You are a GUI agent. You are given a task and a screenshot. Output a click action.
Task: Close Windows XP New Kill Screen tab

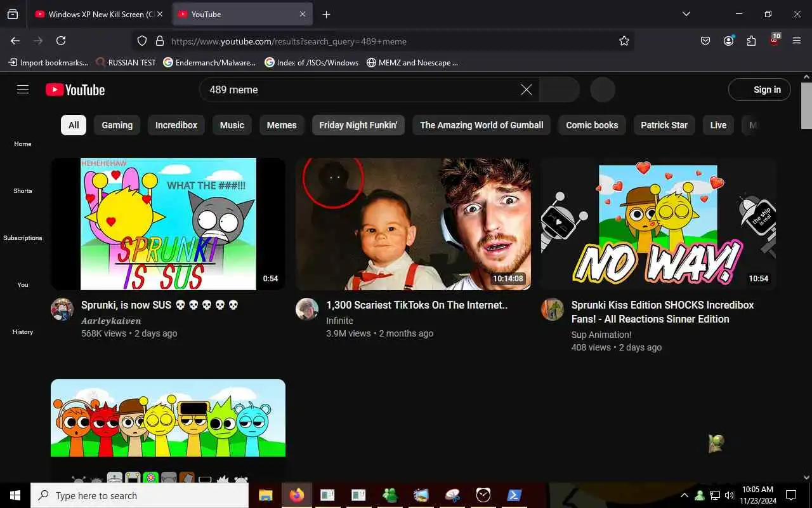(159, 14)
